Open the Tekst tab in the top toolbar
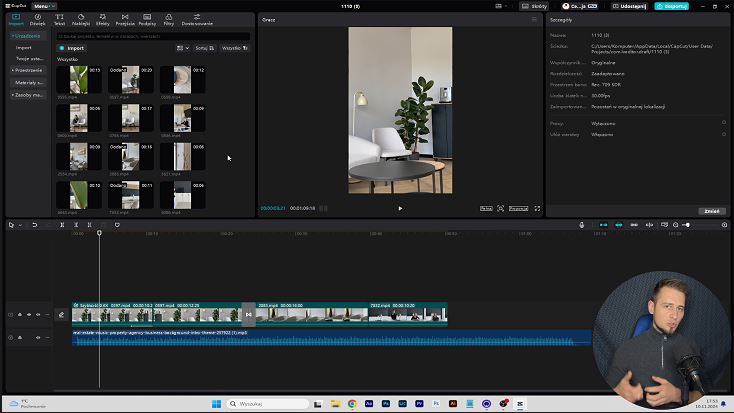 pos(60,19)
